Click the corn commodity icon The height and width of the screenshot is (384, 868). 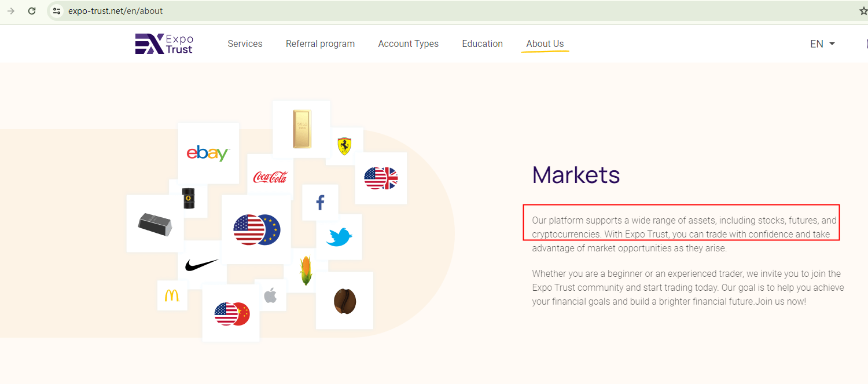coord(306,270)
